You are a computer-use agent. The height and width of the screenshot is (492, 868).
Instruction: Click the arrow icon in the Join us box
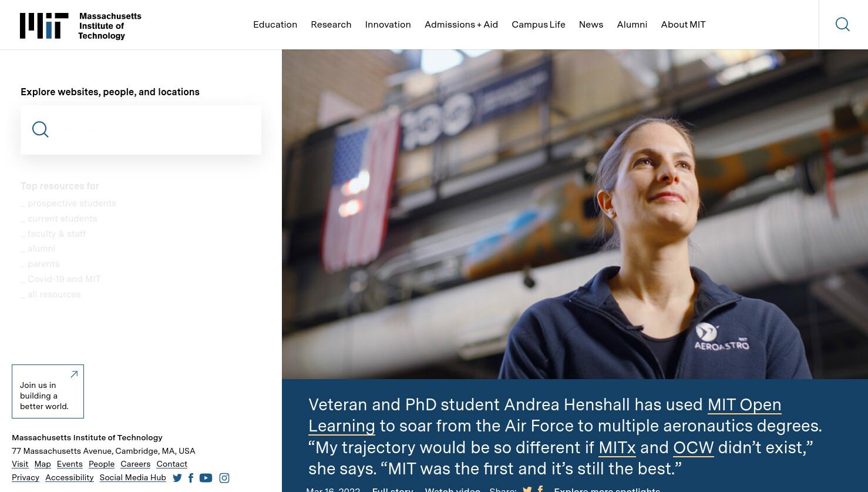click(74, 374)
